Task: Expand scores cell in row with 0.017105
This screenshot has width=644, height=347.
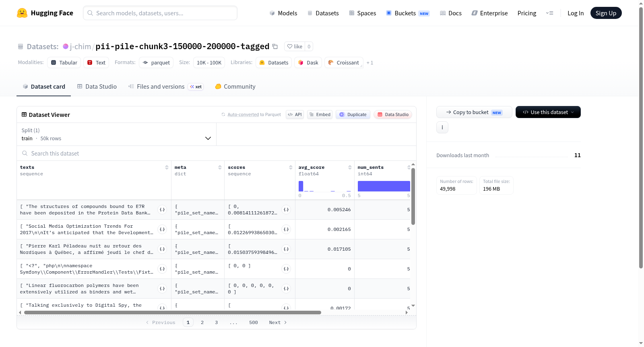Action: pyautogui.click(x=286, y=249)
